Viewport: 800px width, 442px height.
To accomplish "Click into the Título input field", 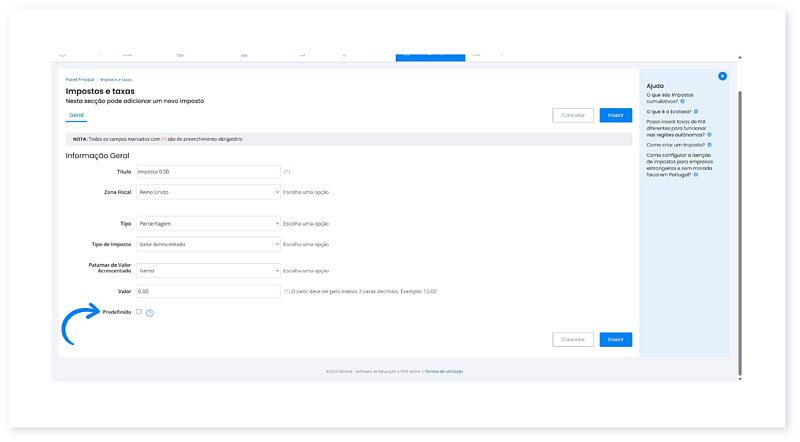I will click(x=208, y=172).
